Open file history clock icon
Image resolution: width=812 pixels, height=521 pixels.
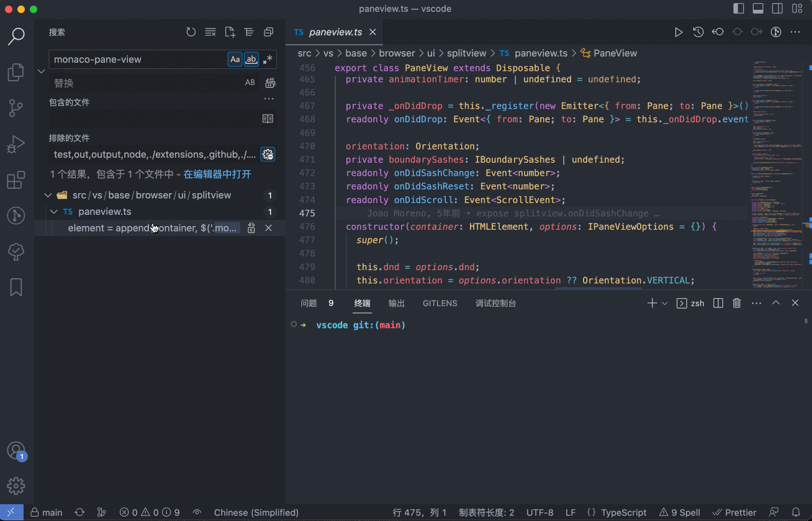tap(698, 32)
